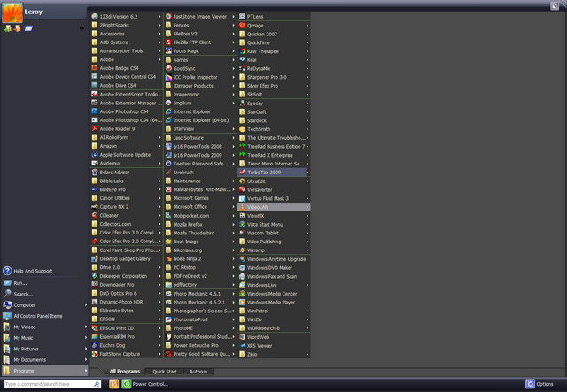
Task: Open the My Music entry
Action: click(x=44, y=338)
